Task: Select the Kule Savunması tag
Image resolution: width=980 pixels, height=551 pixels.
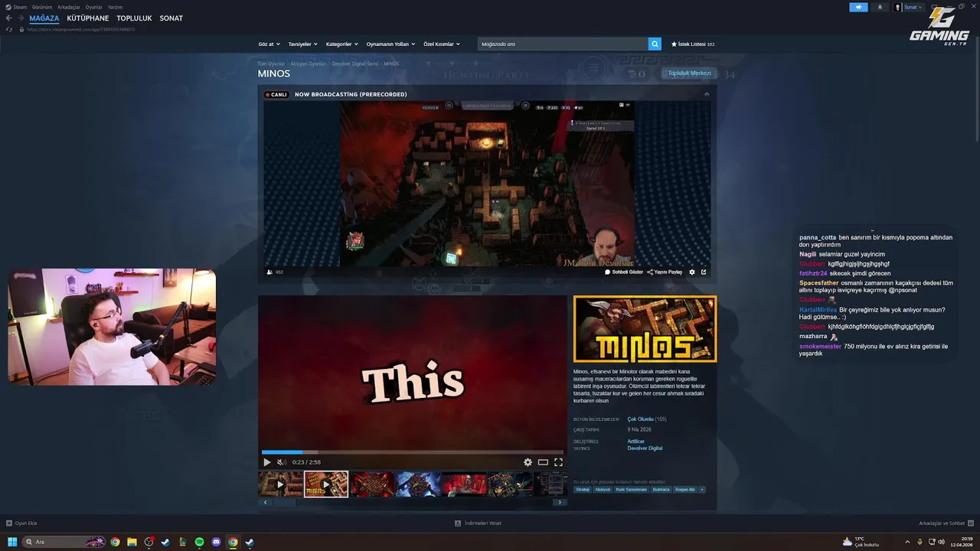Action: point(632,490)
